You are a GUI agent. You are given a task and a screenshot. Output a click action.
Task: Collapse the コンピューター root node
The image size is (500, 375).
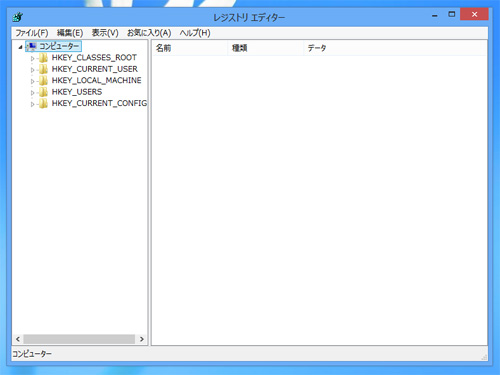(21, 47)
